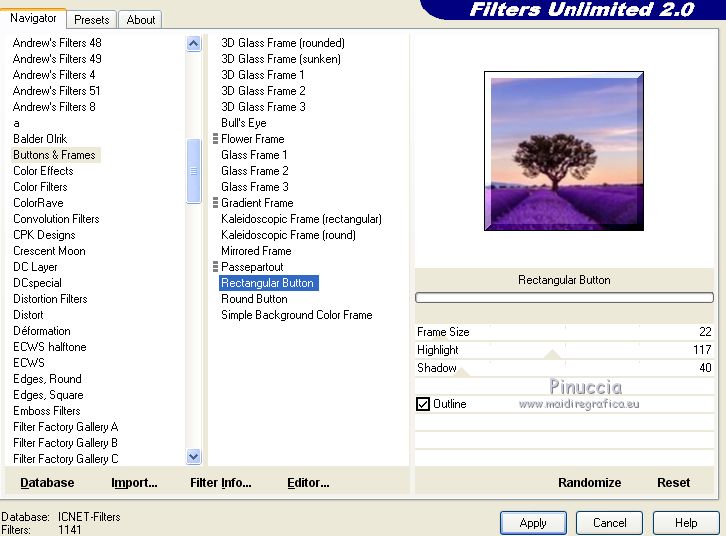Choose Bull's Eye filter
726x536 pixels.
click(244, 123)
